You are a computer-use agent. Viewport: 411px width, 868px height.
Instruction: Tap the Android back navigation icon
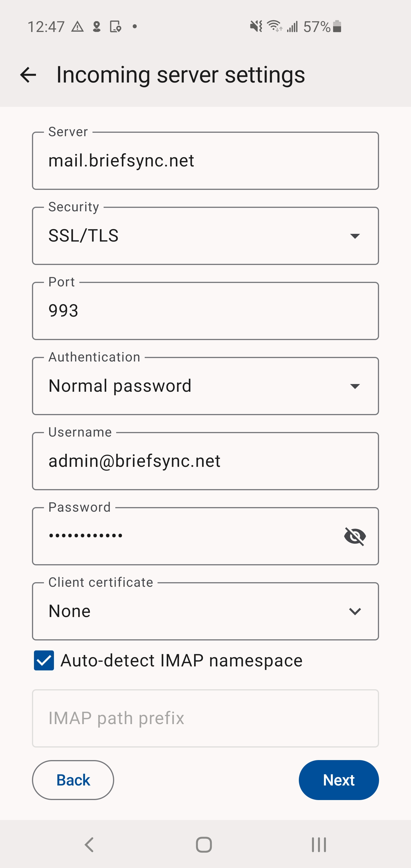89,845
